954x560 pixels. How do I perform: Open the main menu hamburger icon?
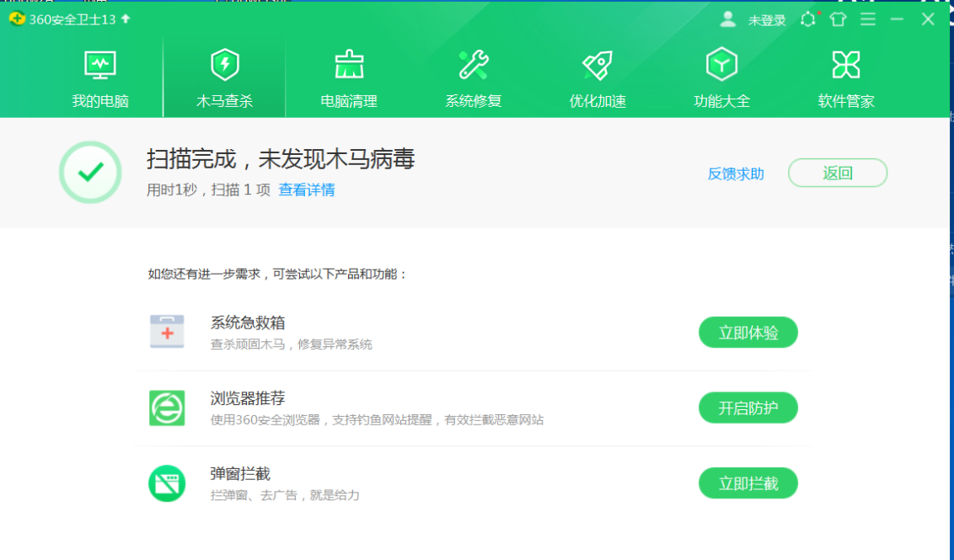pyautogui.click(x=868, y=19)
